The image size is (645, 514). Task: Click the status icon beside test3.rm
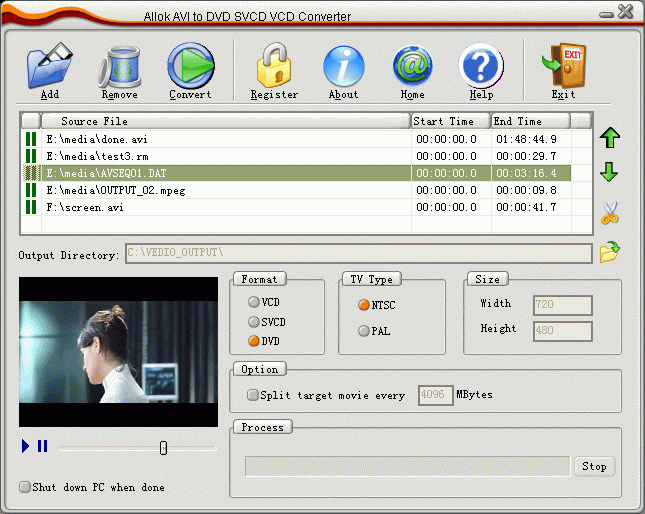(31, 156)
